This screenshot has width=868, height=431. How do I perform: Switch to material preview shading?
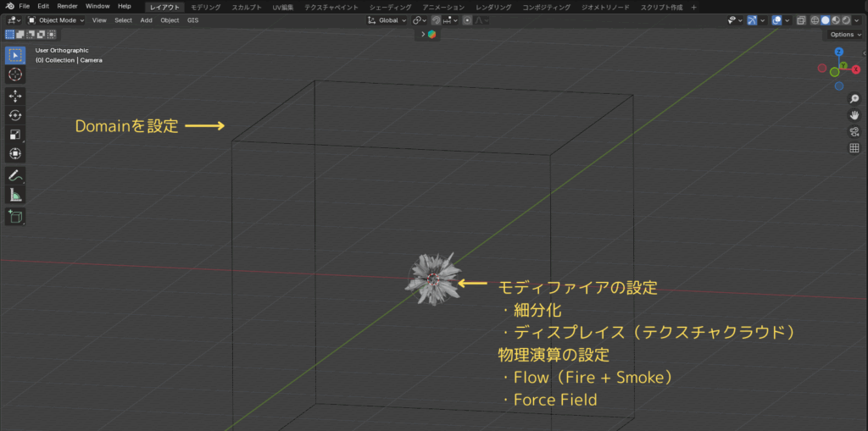[x=835, y=20]
